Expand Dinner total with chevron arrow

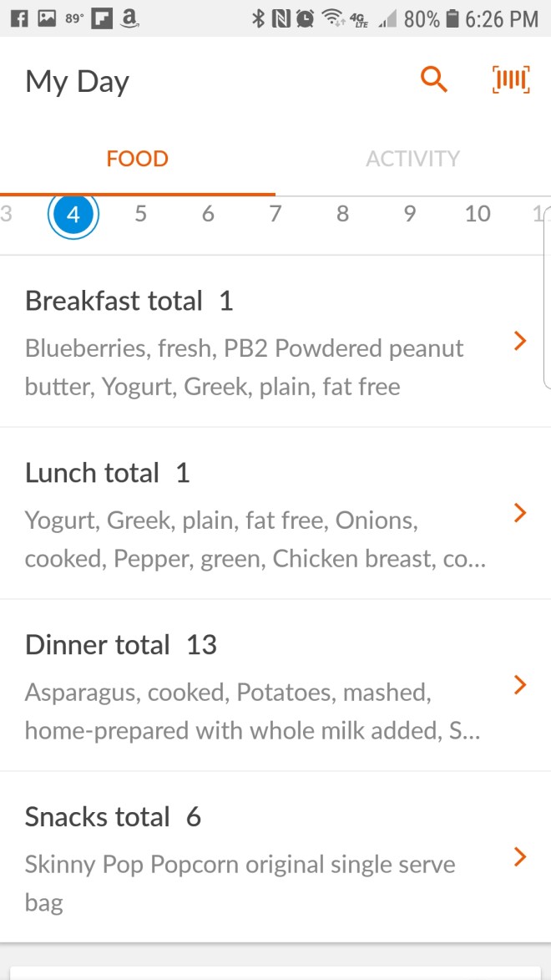(x=520, y=685)
